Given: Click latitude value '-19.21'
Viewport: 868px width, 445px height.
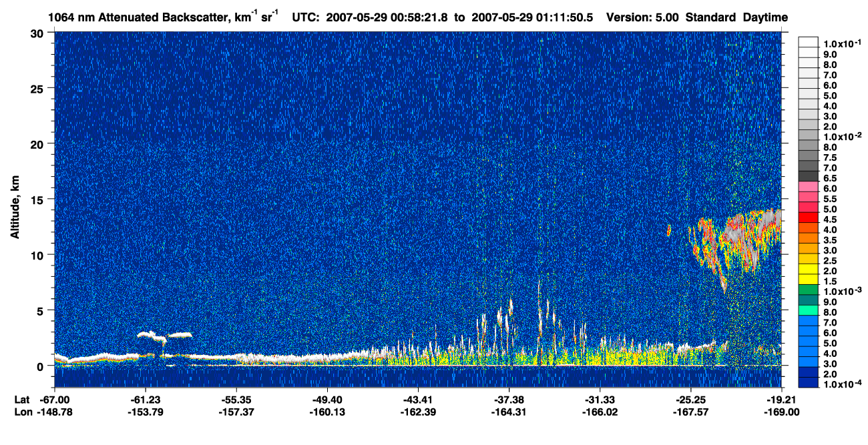Looking at the screenshot, I should tap(782, 400).
